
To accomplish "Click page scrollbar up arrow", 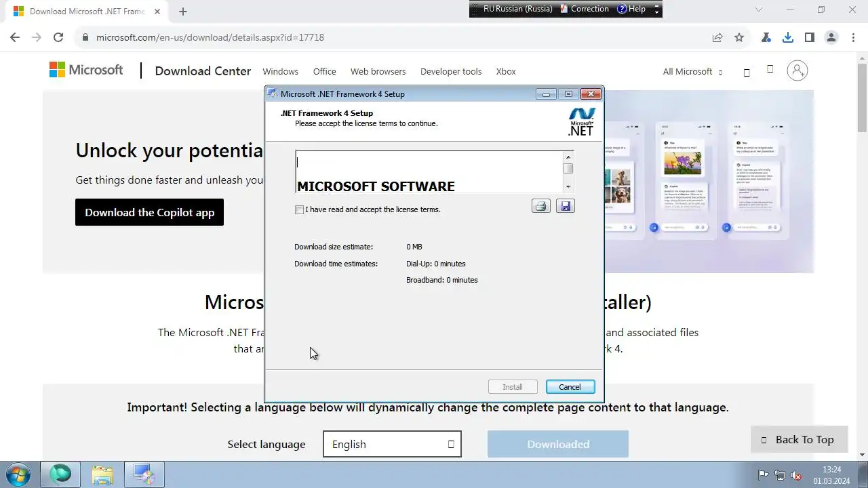I will pos(863,60).
